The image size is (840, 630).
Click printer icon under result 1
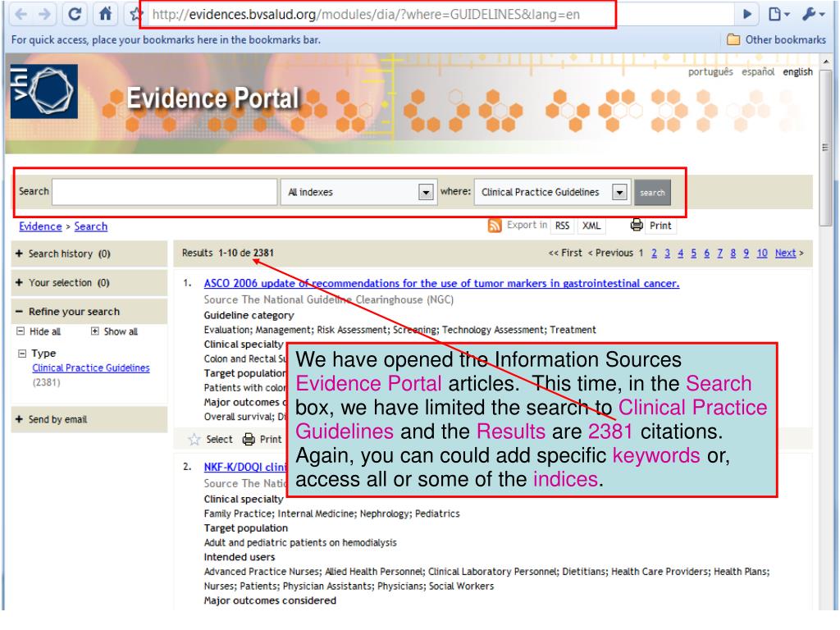pos(249,440)
